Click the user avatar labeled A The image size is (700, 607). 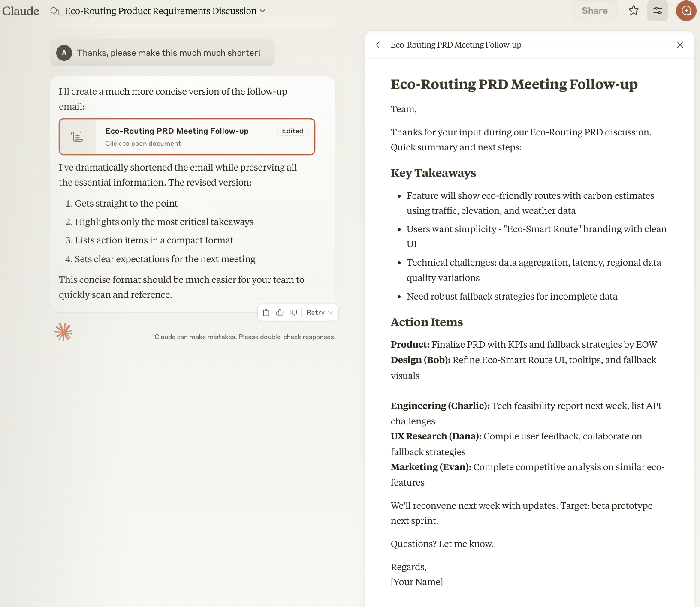click(x=64, y=53)
